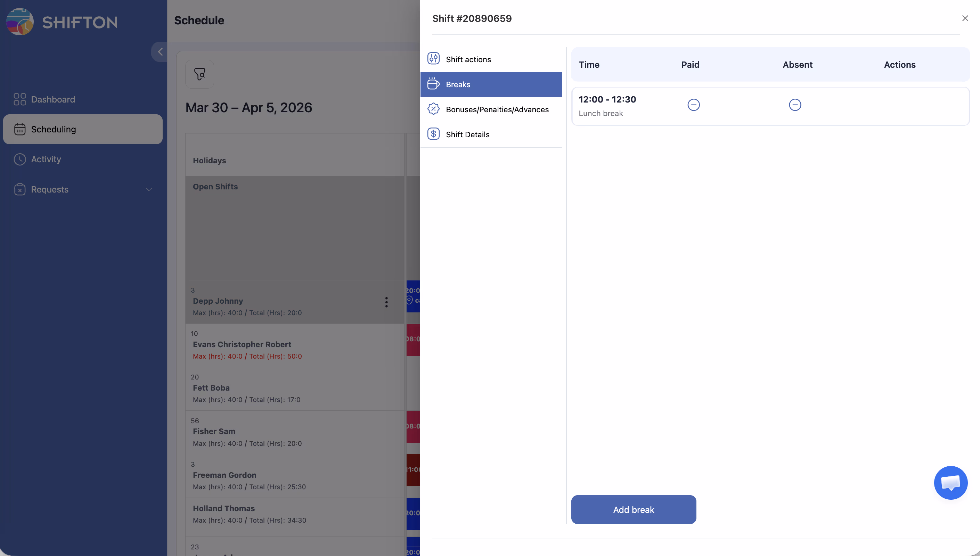Open the live chat bubble
This screenshot has width=980, height=556.
[950, 483]
